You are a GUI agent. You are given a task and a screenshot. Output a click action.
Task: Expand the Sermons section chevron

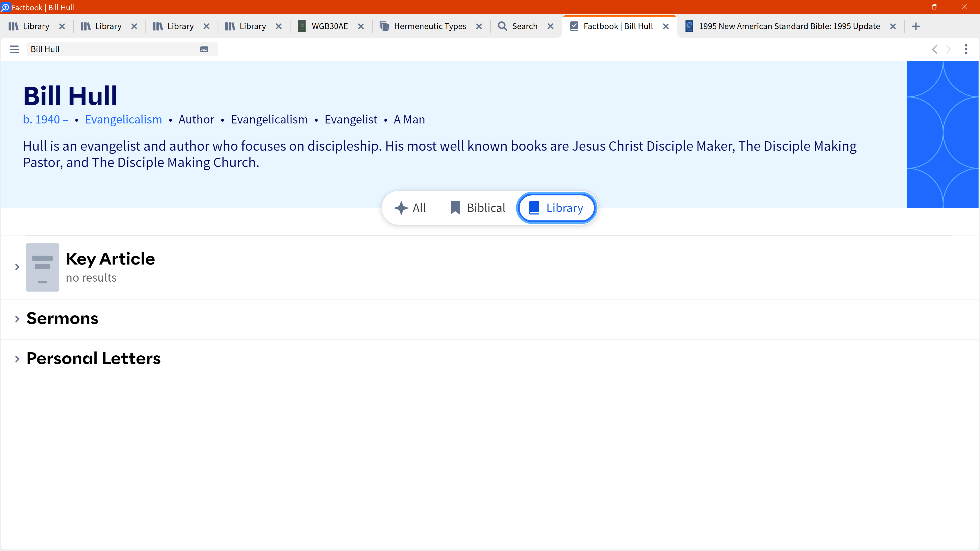17,319
